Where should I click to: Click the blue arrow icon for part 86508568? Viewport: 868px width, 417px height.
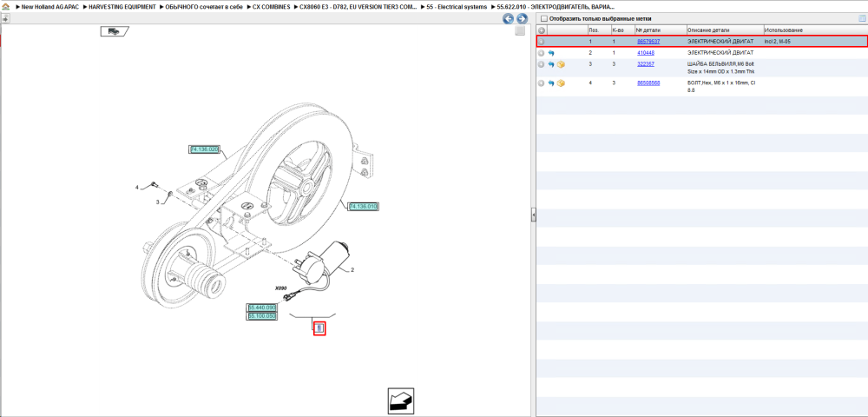[551, 83]
